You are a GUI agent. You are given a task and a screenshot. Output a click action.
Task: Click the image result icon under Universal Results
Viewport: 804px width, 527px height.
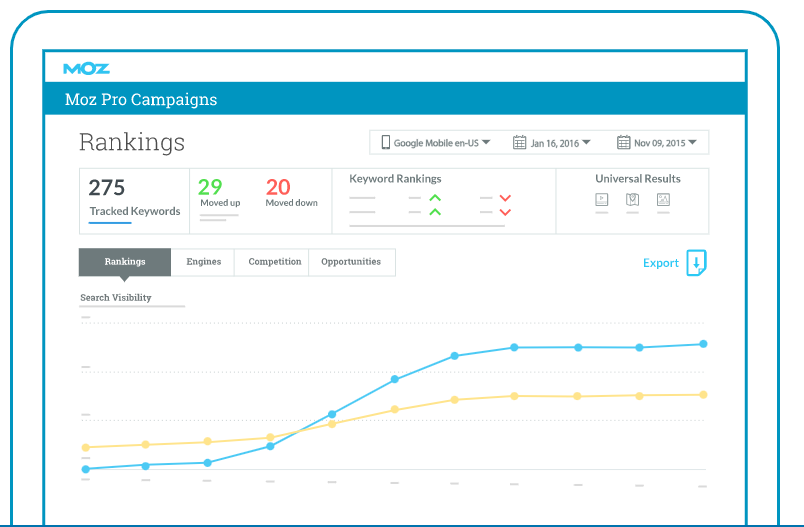pyautogui.click(x=663, y=199)
